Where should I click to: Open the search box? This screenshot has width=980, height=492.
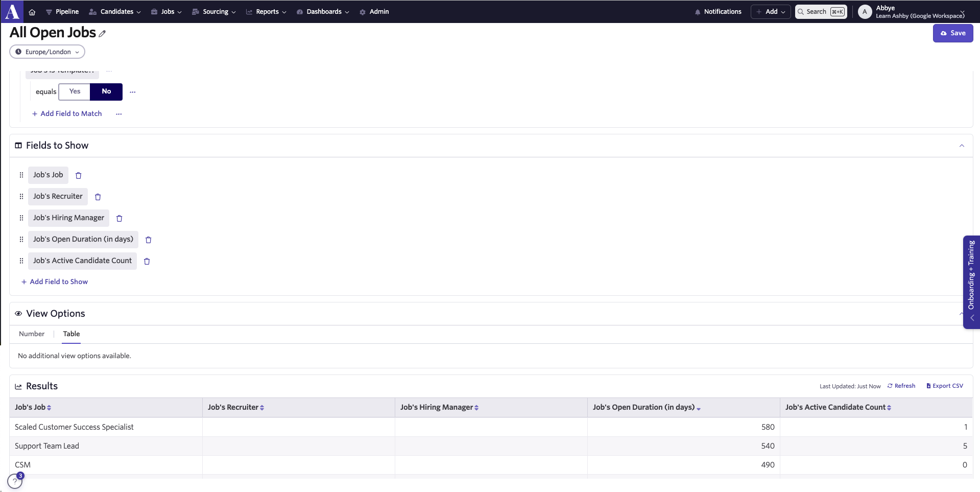click(821, 12)
